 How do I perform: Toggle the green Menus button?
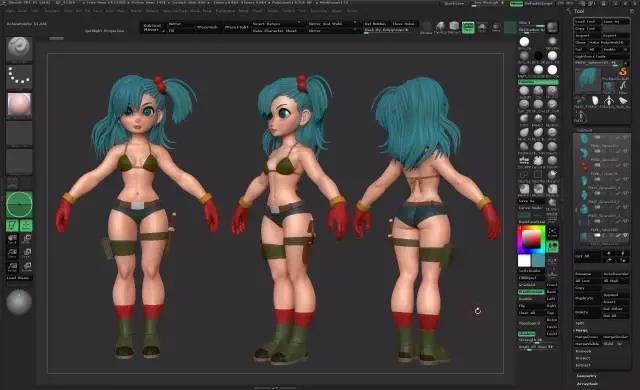coord(516,4)
